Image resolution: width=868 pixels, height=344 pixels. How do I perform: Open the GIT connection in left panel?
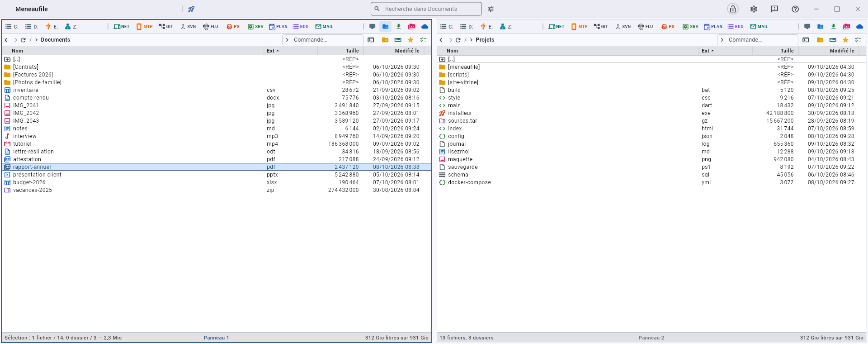[166, 27]
